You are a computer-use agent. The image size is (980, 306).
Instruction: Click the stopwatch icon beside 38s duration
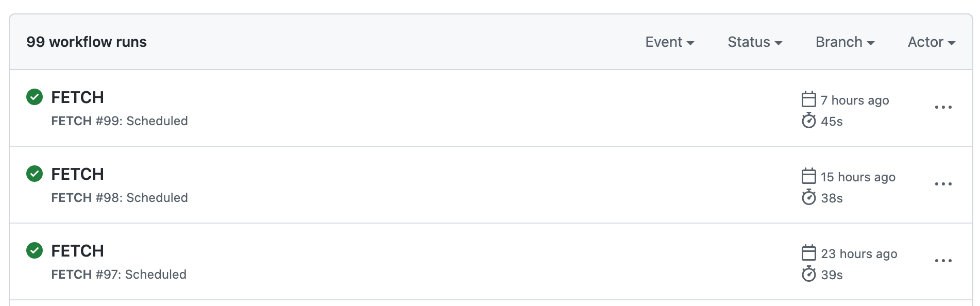809,197
